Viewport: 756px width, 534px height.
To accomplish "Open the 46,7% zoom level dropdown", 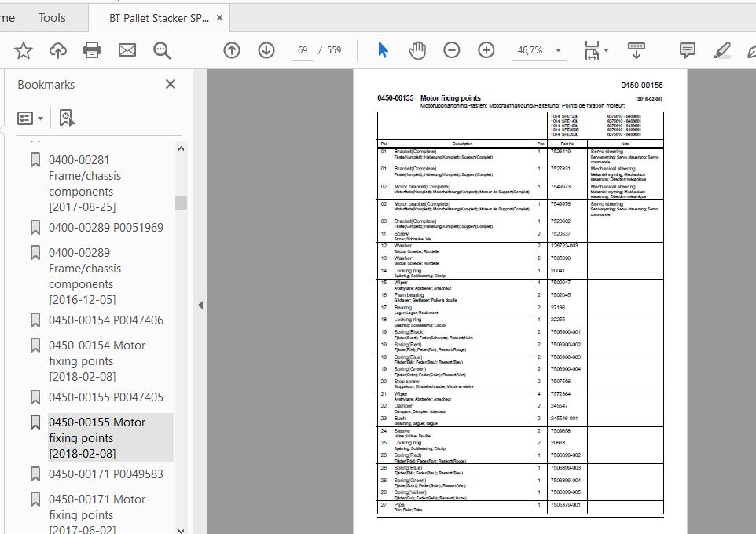I will [x=558, y=50].
